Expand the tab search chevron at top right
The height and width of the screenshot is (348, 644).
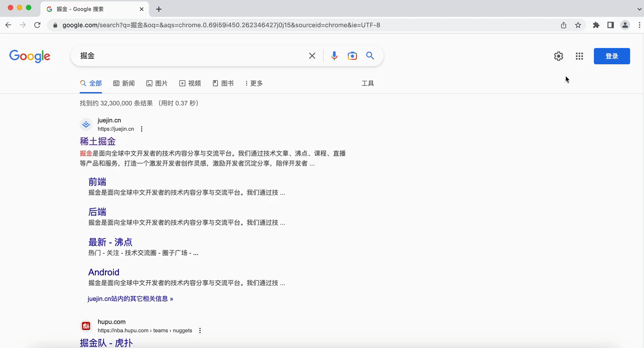[x=639, y=9]
